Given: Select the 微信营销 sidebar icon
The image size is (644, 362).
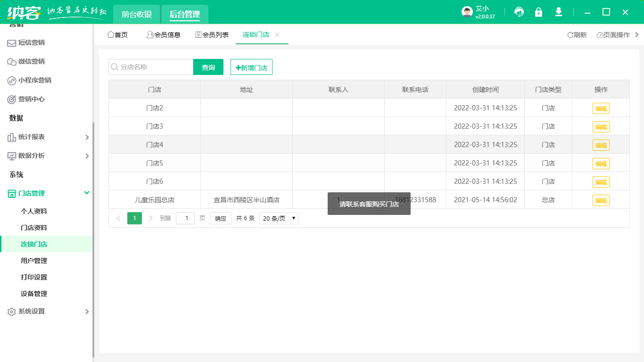Looking at the screenshot, I should click(x=11, y=61).
